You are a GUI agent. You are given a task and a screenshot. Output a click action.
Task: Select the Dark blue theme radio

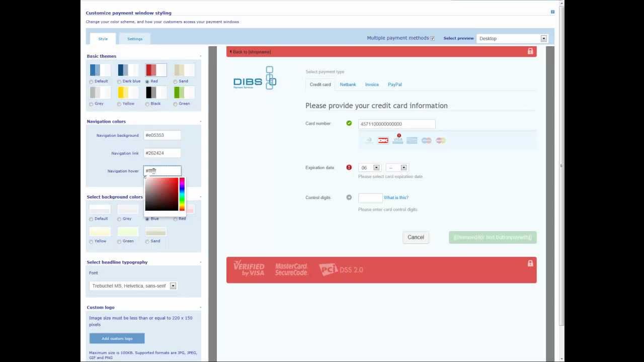(x=119, y=81)
